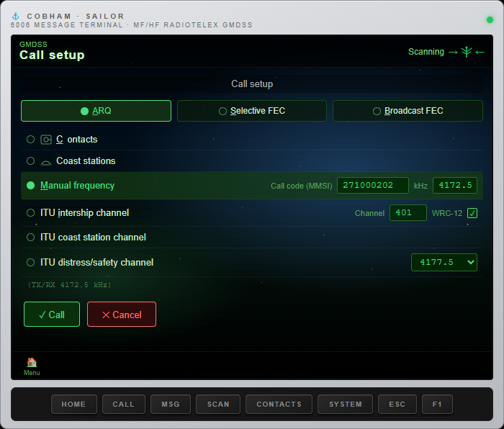This screenshot has width=504, height=429.
Task: Click the Call code MMSI input field
Action: [x=372, y=186]
